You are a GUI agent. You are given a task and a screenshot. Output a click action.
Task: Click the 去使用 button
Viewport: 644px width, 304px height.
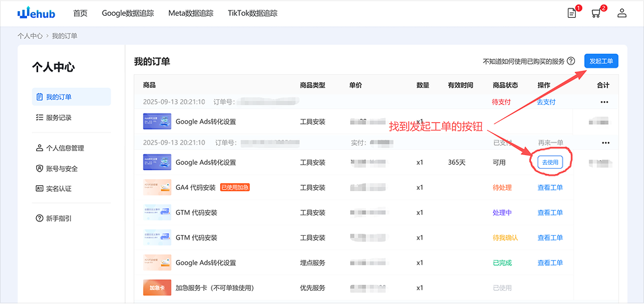tap(550, 162)
